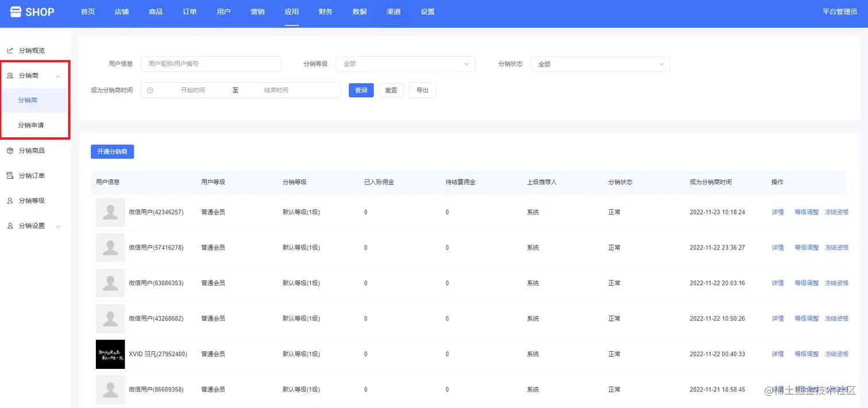Open 详情 for user 63886353
Viewport: 868px width, 408px height.
click(778, 283)
